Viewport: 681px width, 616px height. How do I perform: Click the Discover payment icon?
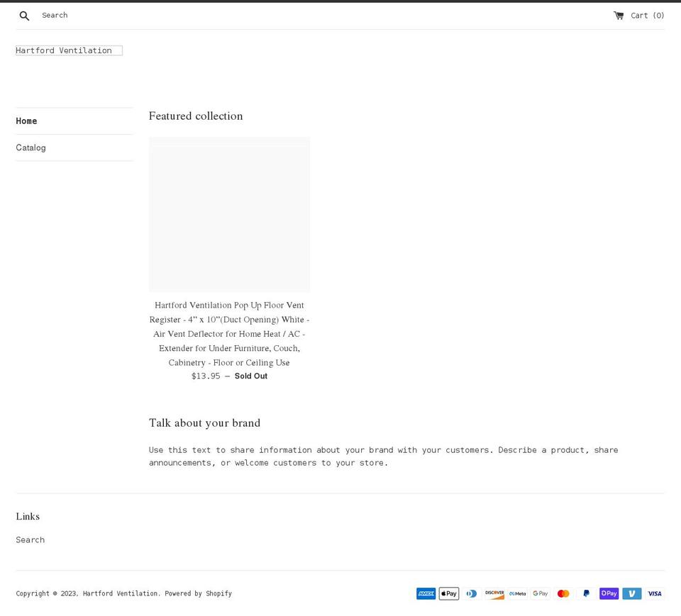[494, 593]
